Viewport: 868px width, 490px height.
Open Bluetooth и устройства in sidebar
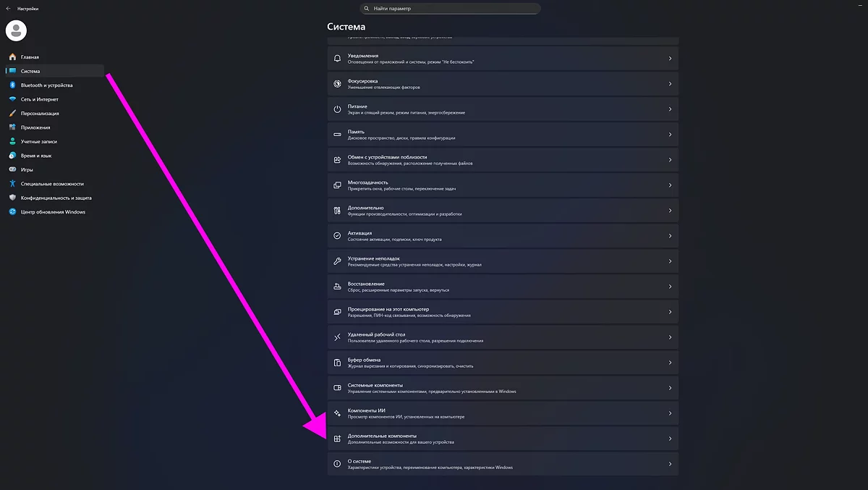[46, 85]
